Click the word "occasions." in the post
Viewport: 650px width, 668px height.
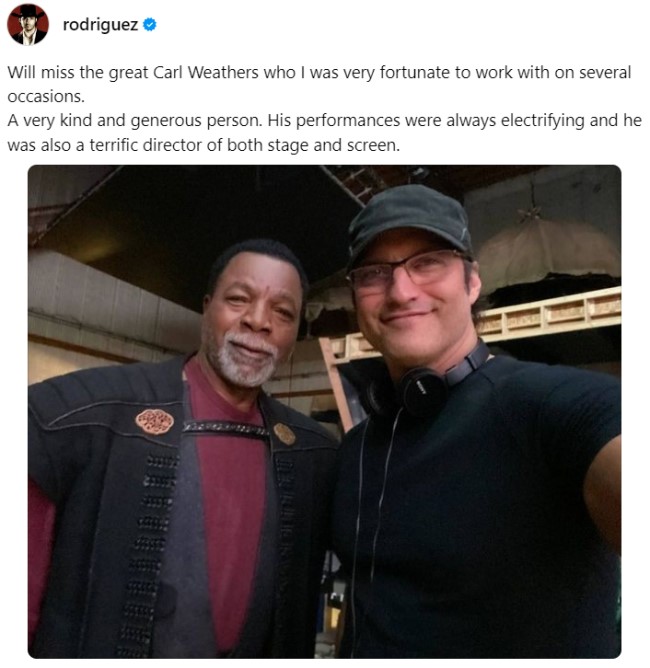coord(46,97)
